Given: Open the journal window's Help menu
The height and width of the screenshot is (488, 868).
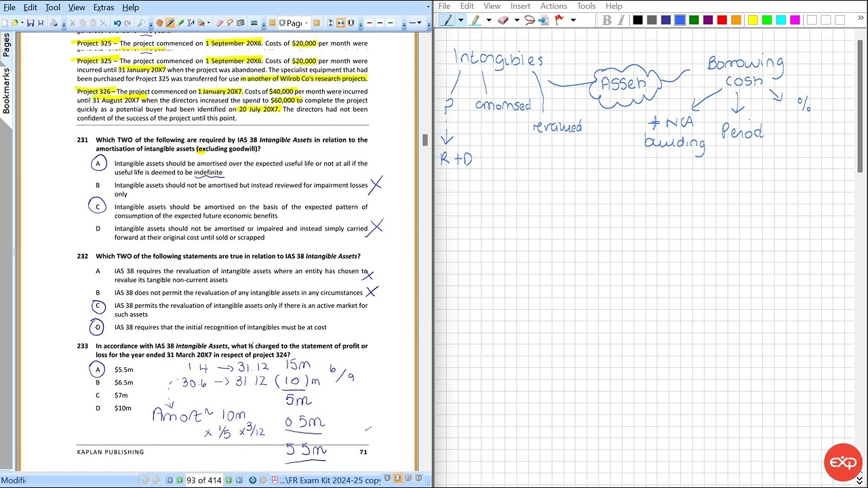Looking at the screenshot, I should click(x=614, y=6).
